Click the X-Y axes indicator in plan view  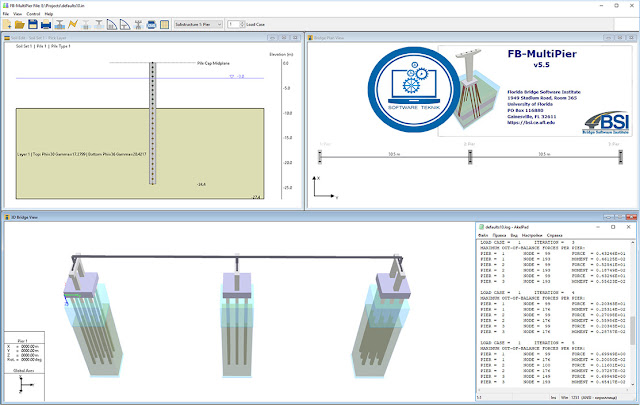click(324, 188)
